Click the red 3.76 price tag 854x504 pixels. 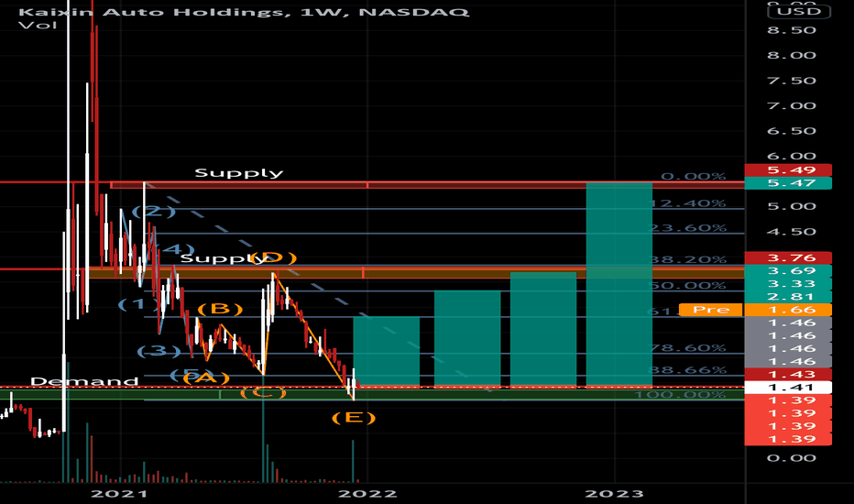click(x=788, y=257)
